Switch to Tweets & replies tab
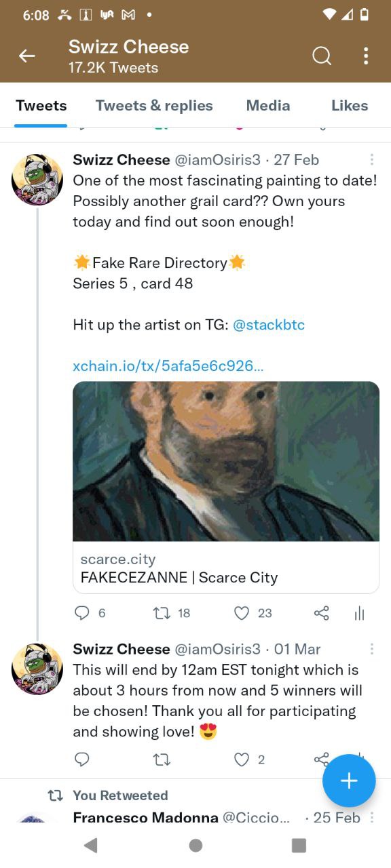Screen dimensions: 391x868 pos(154,105)
